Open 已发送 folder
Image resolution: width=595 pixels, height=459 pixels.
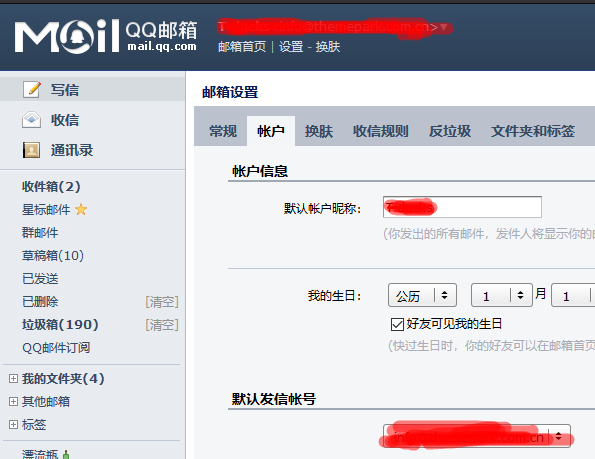(40, 279)
